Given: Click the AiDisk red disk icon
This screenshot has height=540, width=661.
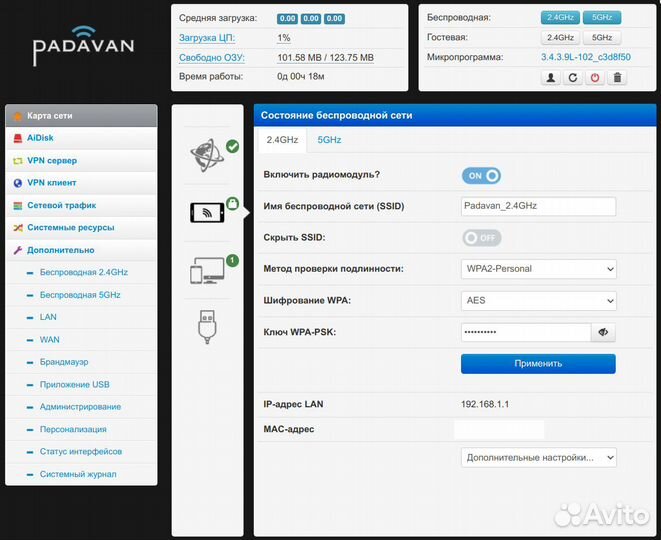Looking at the screenshot, I should [18, 138].
